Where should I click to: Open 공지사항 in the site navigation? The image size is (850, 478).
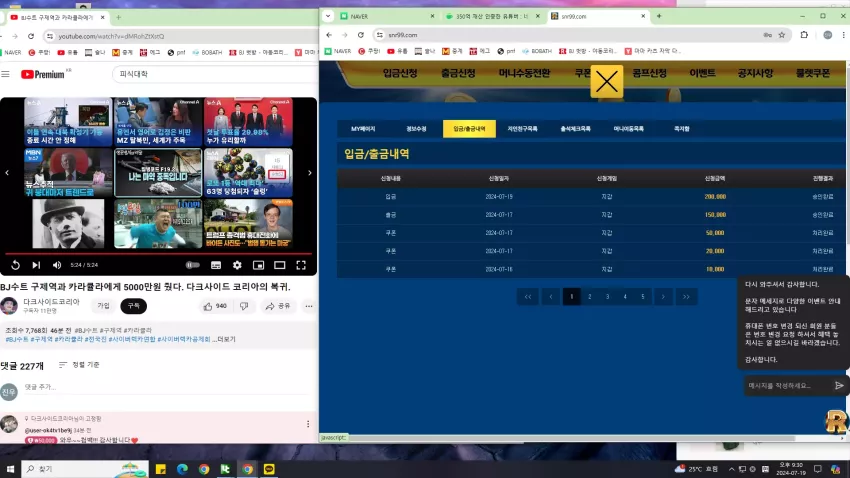pyautogui.click(x=755, y=73)
